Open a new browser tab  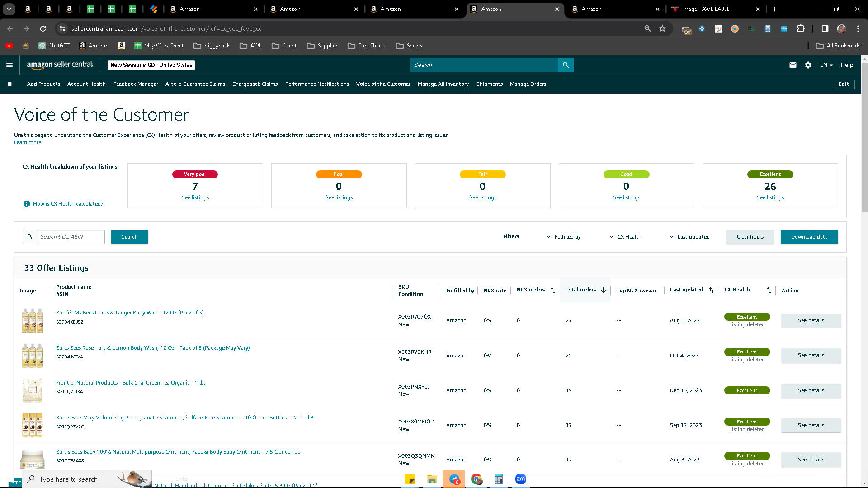774,9
